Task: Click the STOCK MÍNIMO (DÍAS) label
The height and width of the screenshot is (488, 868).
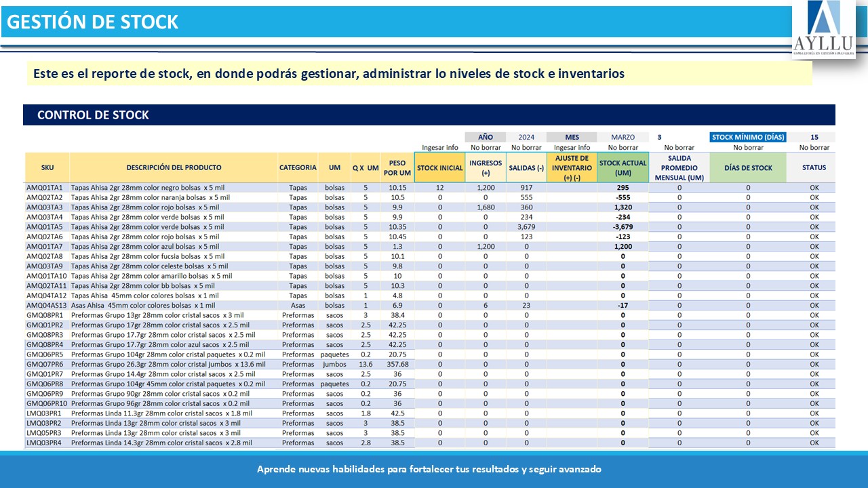Action: tap(748, 137)
